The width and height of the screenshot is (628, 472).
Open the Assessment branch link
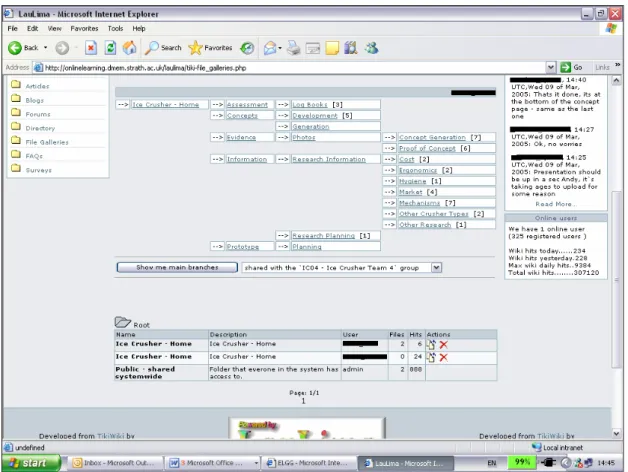coord(247,105)
